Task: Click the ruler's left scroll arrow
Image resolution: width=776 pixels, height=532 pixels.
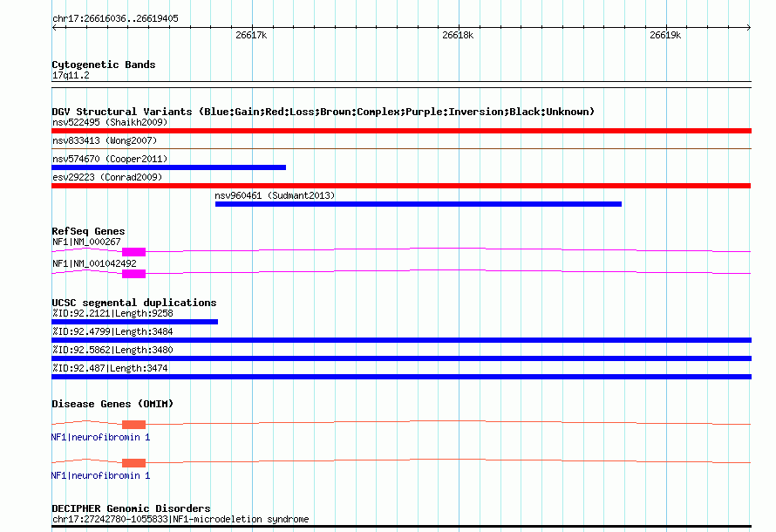Action: point(54,28)
